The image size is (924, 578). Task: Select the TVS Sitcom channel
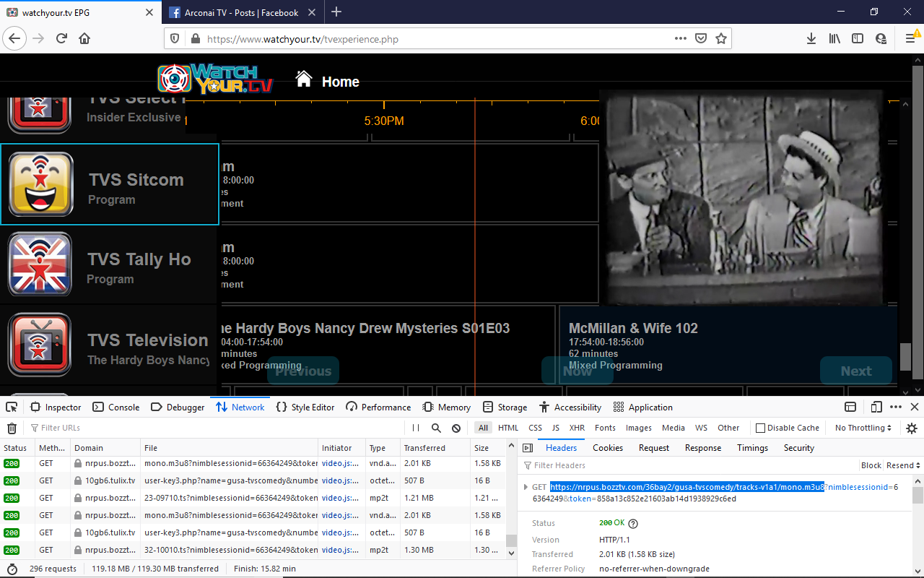pyautogui.click(x=109, y=184)
